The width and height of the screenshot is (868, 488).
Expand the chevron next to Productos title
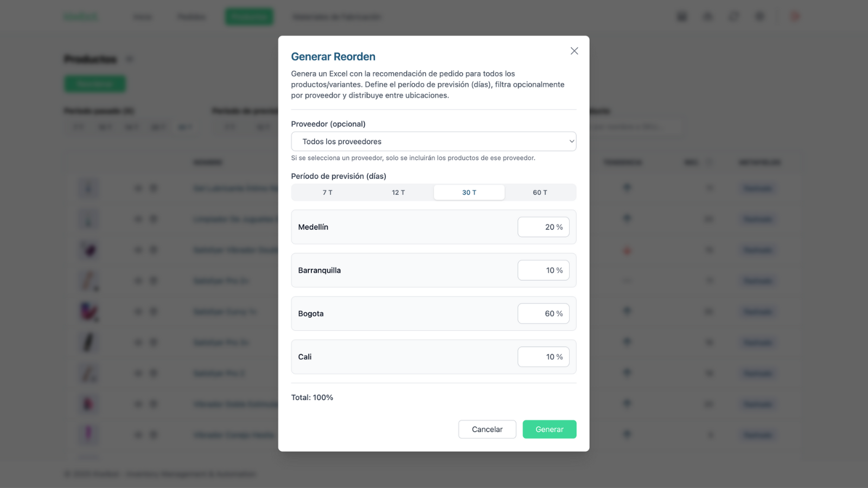coord(129,59)
